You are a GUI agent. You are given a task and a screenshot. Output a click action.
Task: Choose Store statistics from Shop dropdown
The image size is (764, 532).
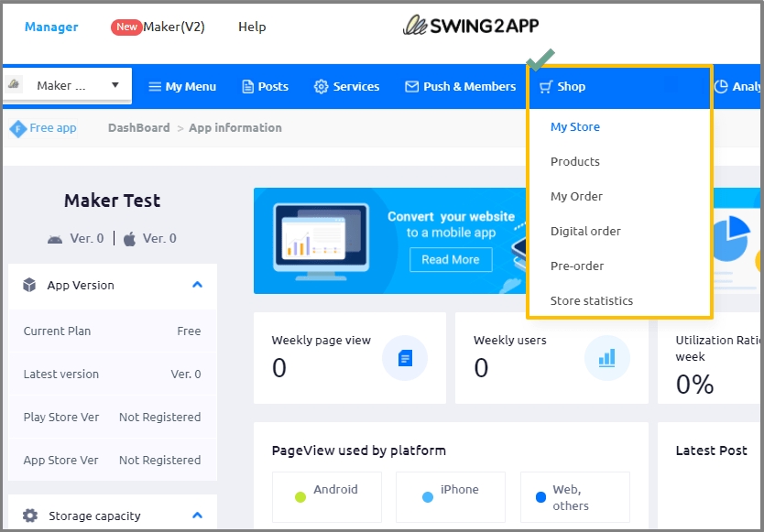tap(591, 301)
